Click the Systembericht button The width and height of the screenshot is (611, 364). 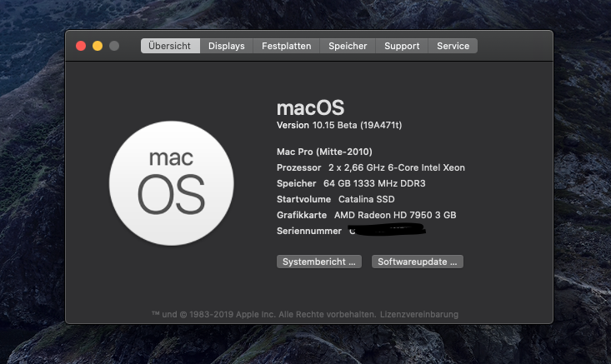click(319, 262)
